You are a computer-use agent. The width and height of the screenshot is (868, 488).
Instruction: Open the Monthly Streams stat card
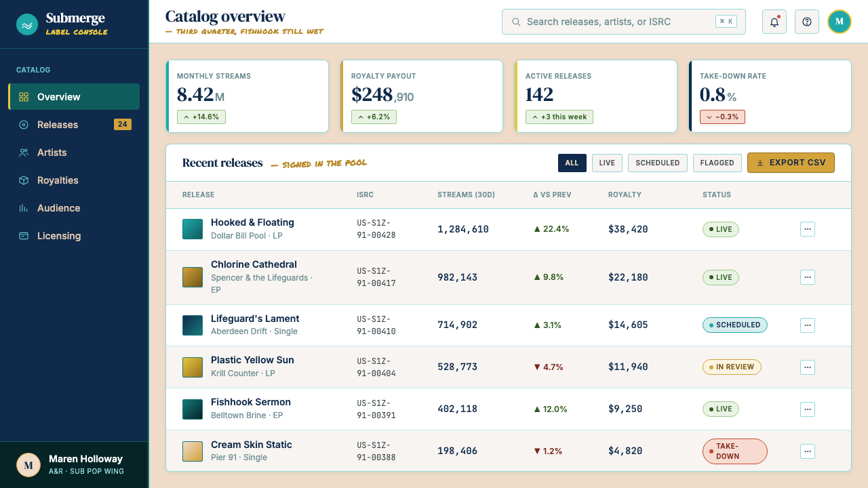[x=248, y=96]
